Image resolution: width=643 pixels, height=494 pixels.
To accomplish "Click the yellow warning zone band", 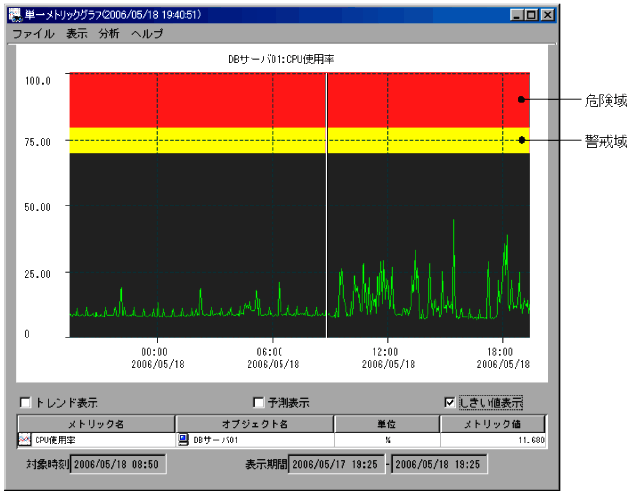I will click(299, 141).
